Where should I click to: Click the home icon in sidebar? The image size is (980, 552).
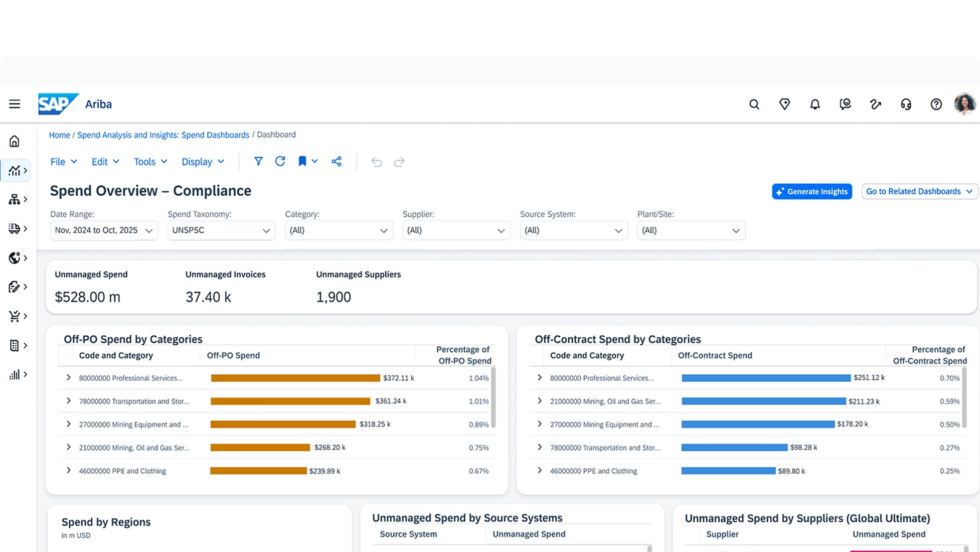pyautogui.click(x=15, y=141)
